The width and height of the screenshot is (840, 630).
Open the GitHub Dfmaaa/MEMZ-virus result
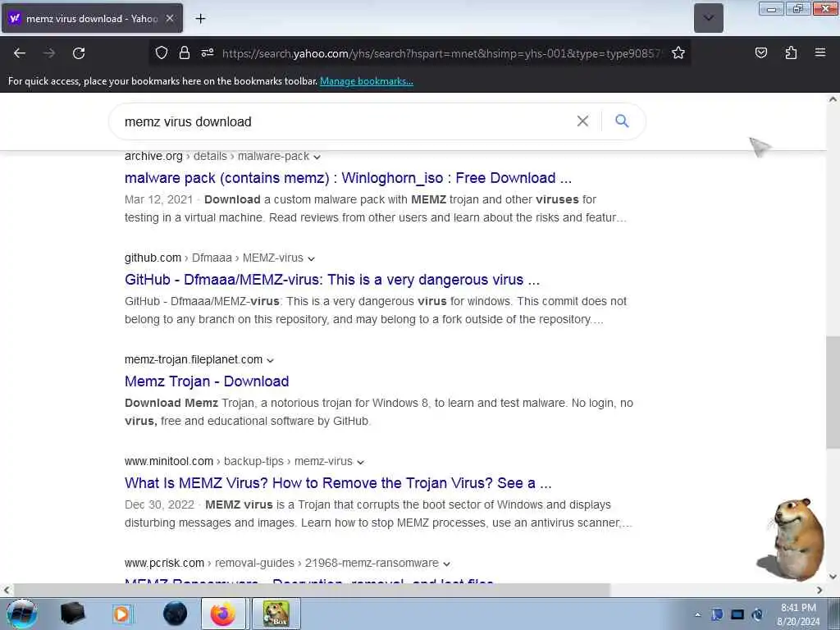point(332,280)
